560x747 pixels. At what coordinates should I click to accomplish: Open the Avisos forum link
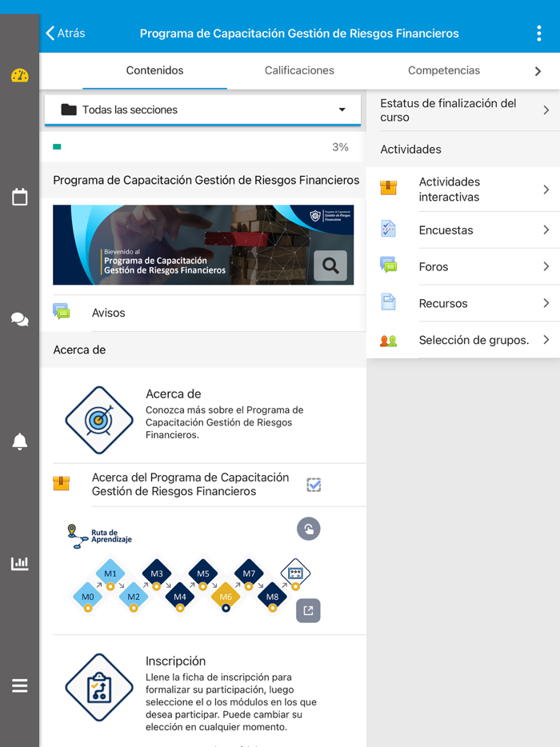(x=109, y=313)
